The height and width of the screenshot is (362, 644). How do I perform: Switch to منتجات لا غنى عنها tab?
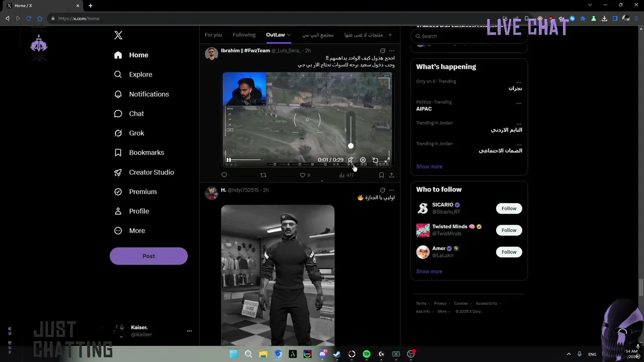click(x=364, y=35)
